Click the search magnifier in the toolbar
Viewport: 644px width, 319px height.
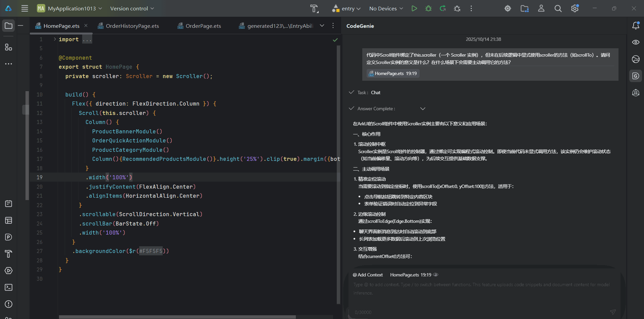558,8
